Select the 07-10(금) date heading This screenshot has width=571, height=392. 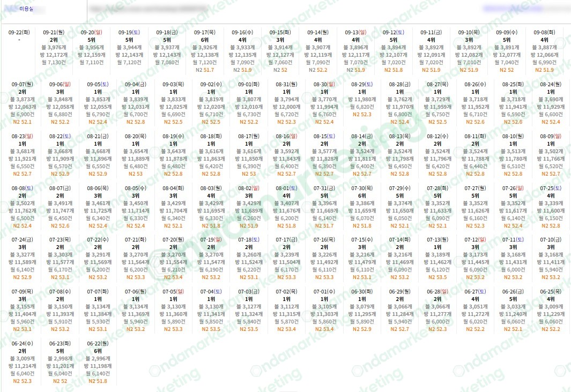(551, 239)
